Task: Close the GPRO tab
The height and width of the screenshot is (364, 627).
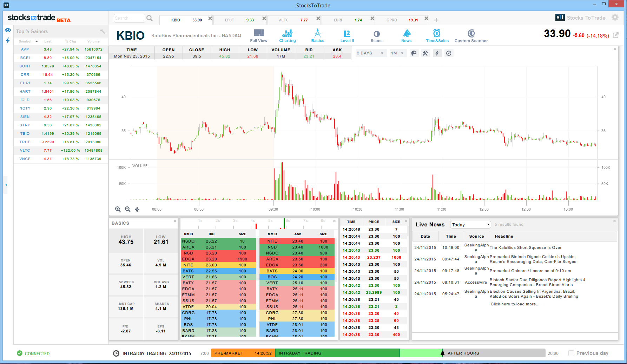Action: [x=426, y=18]
